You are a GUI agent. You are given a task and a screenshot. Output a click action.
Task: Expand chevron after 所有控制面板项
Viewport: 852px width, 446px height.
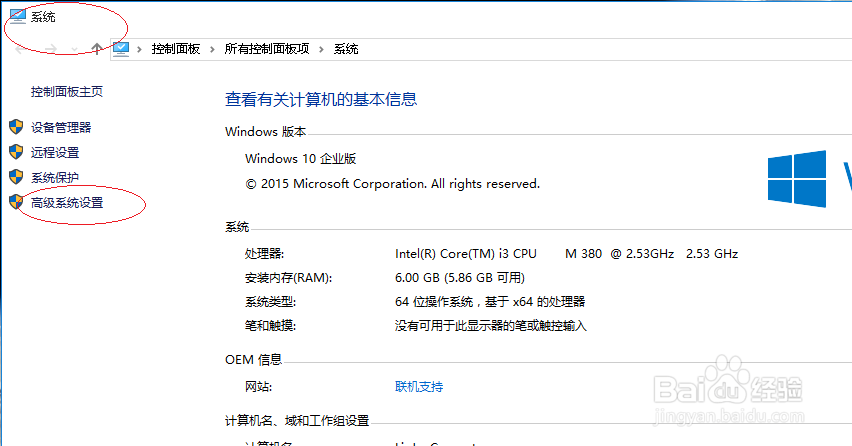click(x=321, y=49)
